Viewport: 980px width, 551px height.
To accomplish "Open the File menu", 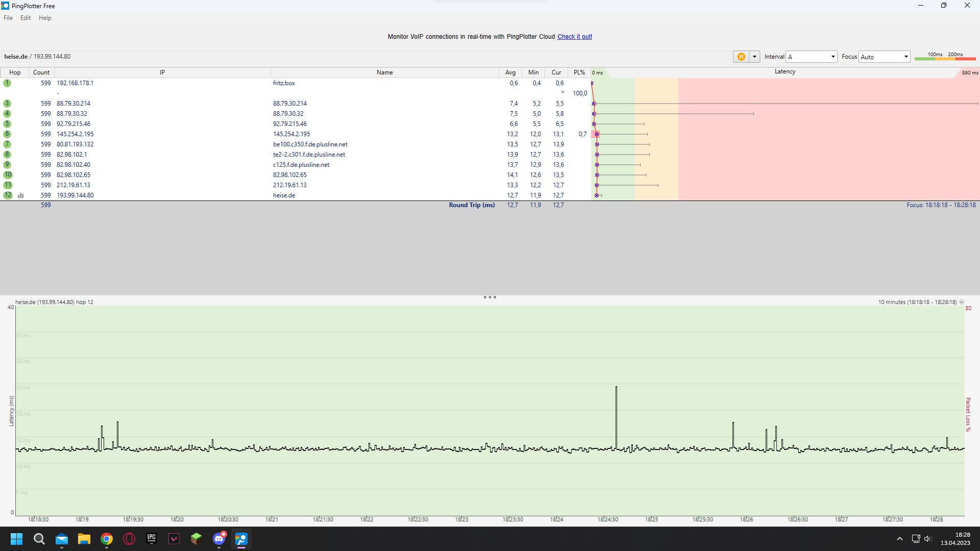I will pos(8,18).
